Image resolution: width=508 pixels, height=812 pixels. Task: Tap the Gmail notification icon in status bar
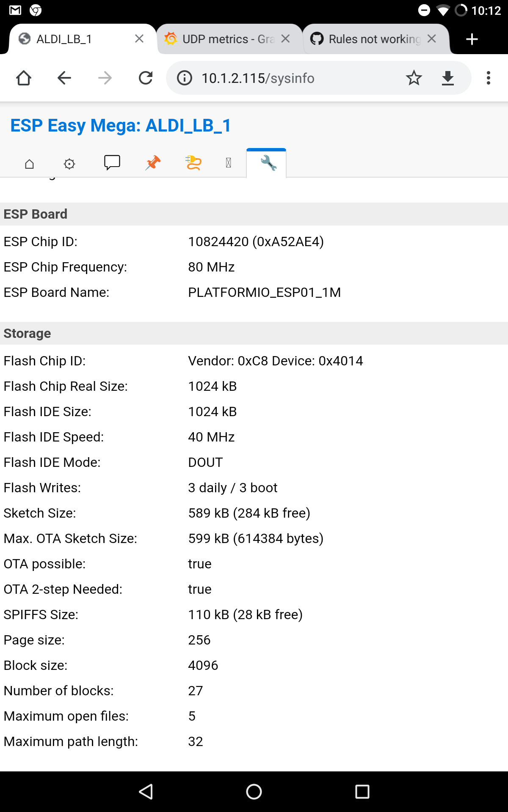pyautogui.click(x=15, y=10)
